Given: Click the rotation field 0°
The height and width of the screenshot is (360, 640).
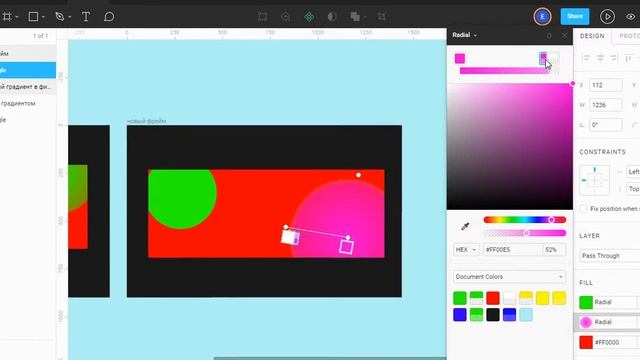Looking at the screenshot, I should pos(606,124).
